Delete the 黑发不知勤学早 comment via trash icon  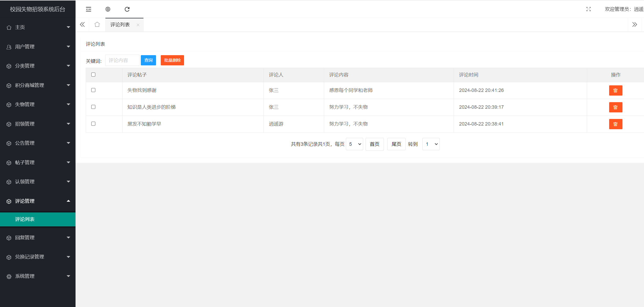click(x=615, y=124)
